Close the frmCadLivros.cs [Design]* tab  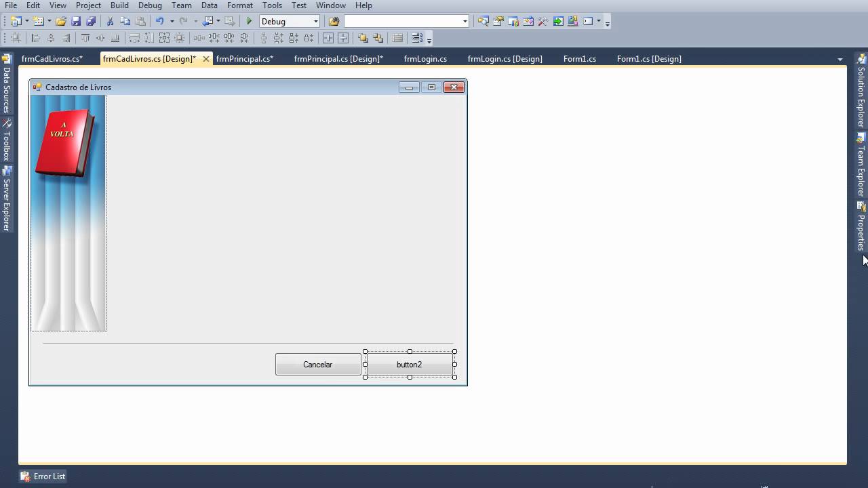[x=206, y=59]
